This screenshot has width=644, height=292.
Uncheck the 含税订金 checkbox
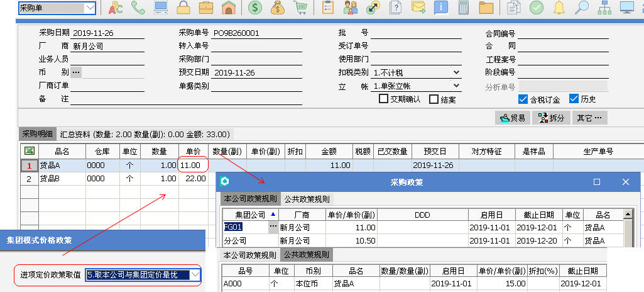tap(523, 99)
